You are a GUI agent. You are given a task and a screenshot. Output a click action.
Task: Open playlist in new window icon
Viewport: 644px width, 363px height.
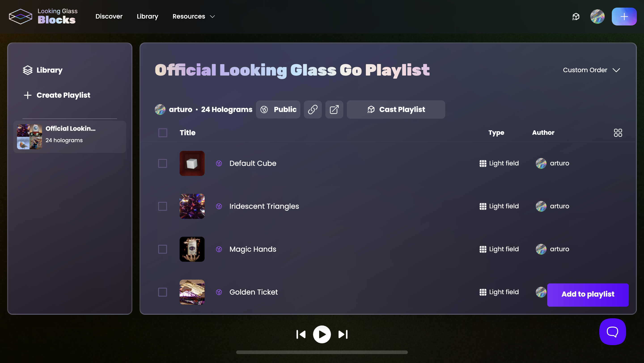coord(334,110)
